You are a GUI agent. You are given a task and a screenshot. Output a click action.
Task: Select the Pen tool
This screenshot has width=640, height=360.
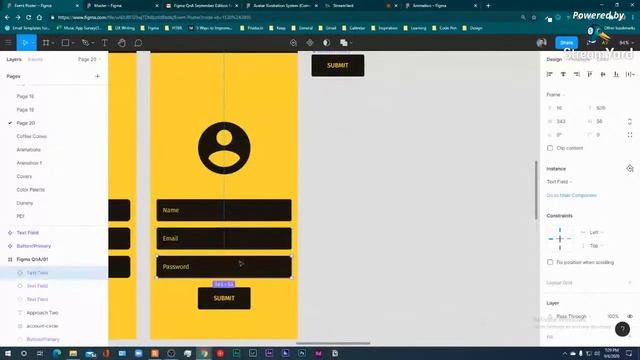85,42
